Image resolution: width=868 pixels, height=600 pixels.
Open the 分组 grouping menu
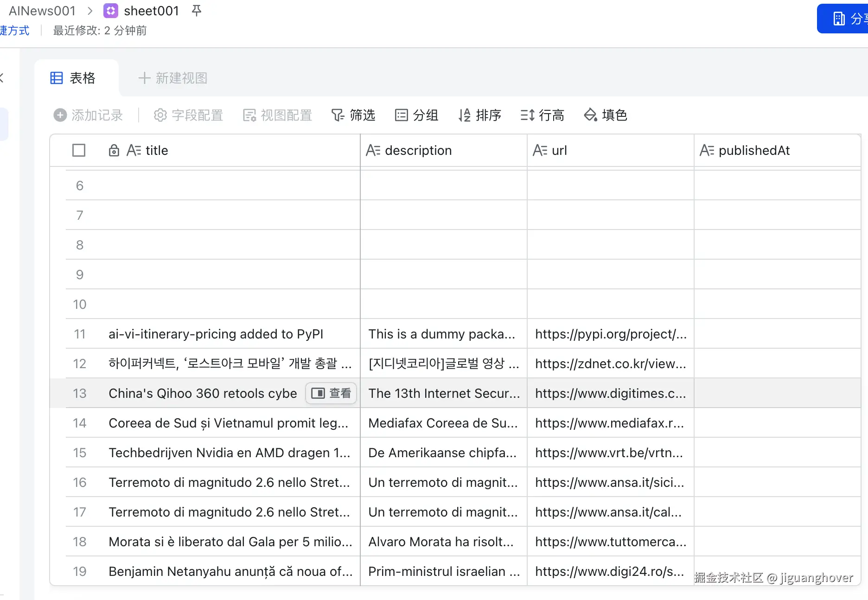coord(416,115)
